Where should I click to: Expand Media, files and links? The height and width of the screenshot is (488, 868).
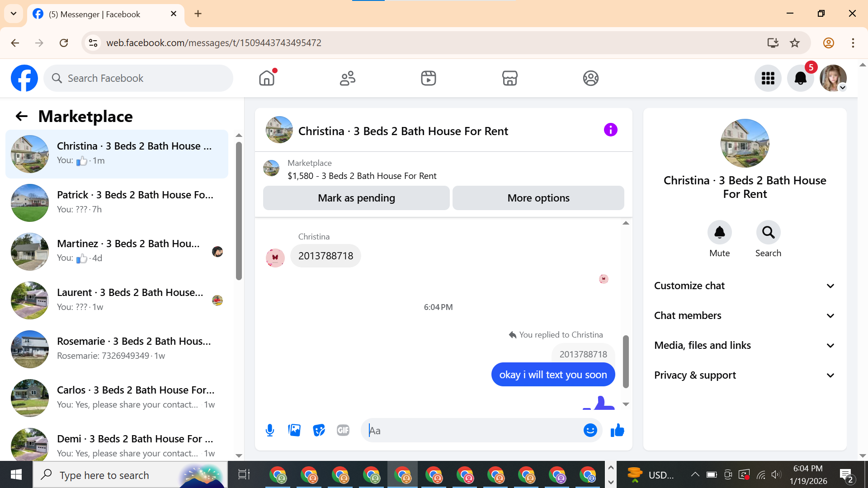745,346
